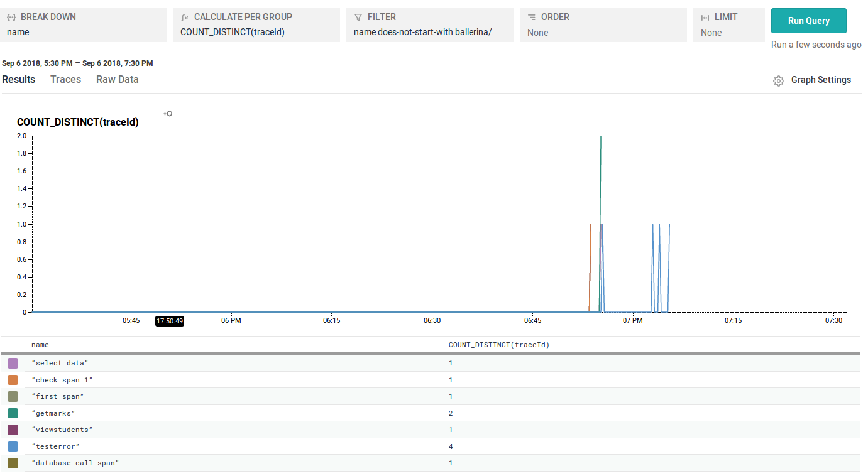Select the "testerror" row name

[56, 446]
